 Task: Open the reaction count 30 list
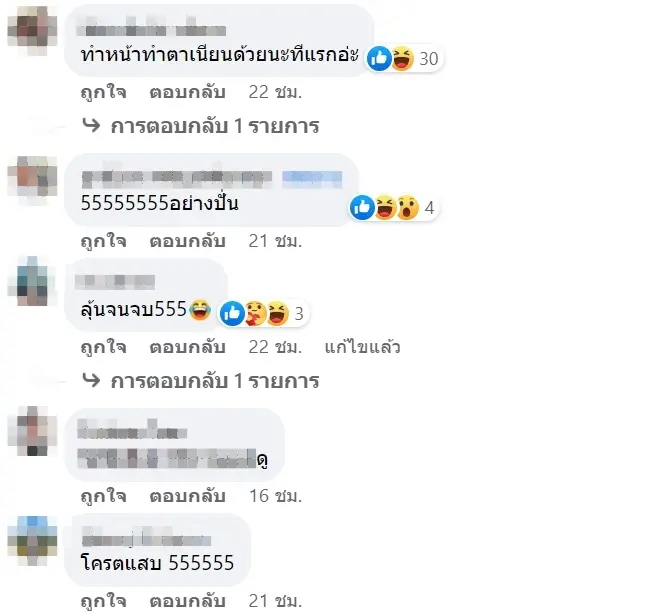tap(428, 58)
